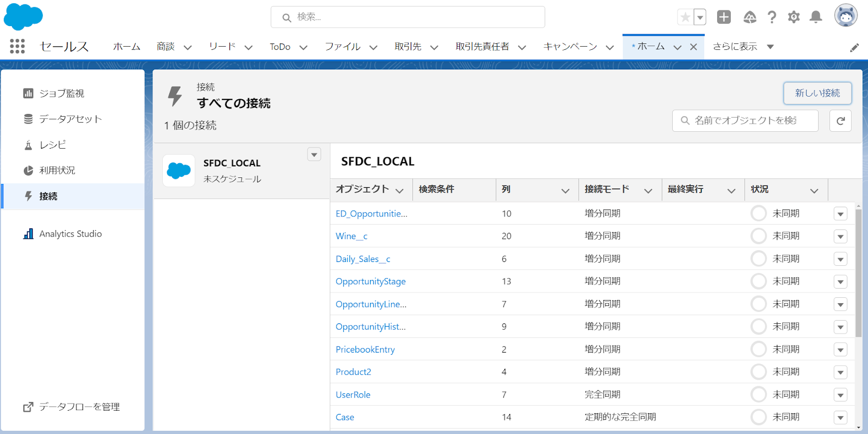Screen dimensions: 868x434
Task: Click the Salesforce cloud logo
Action: tap(23, 16)
